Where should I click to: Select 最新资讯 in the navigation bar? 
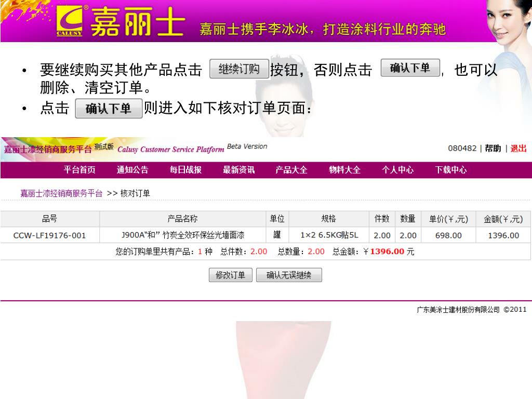(x=238, y=170)
